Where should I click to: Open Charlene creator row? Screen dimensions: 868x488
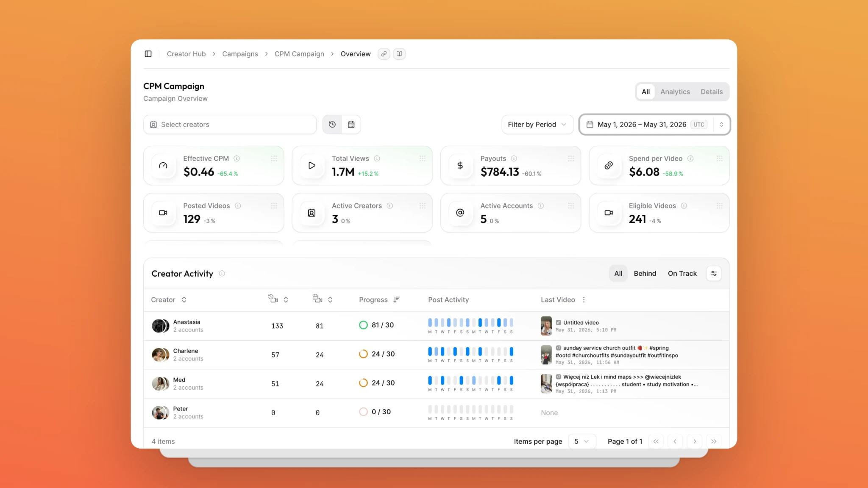(x=436, y=355)
